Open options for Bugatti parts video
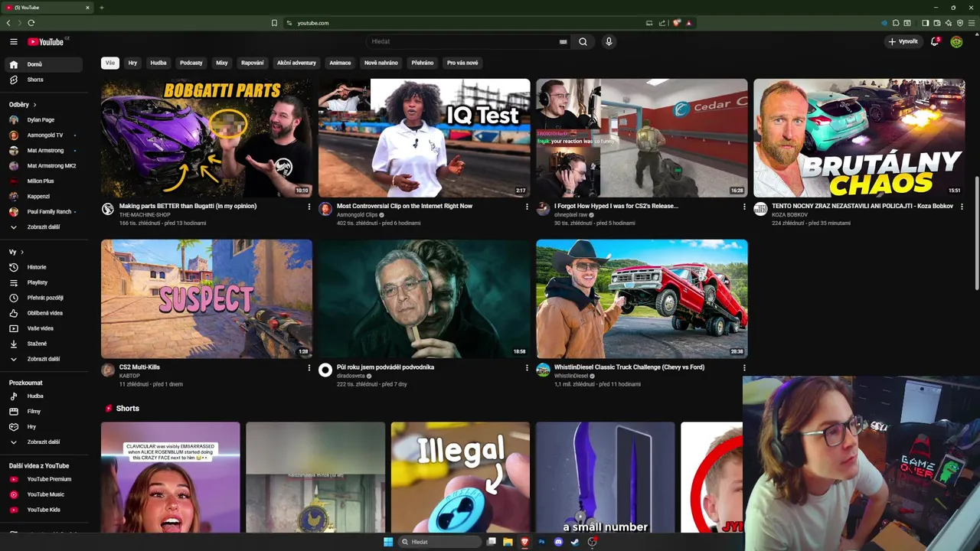The width and height of the screenshot is (980, 551). tap(309, 207)
